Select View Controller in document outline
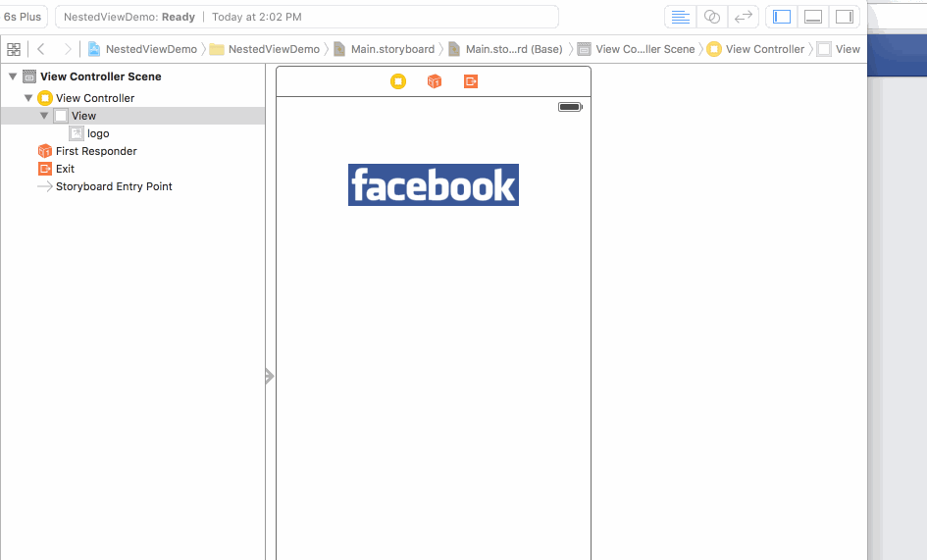 [94, 98]
